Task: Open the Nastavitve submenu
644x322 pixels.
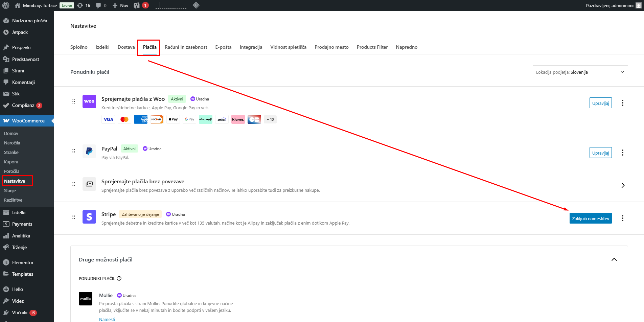Action: 15,181
